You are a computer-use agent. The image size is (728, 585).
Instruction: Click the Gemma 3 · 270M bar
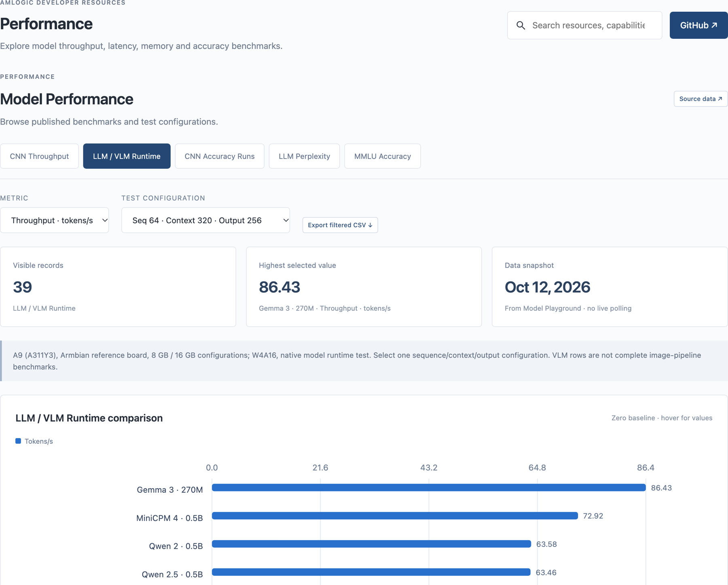(x=429, y=487)
